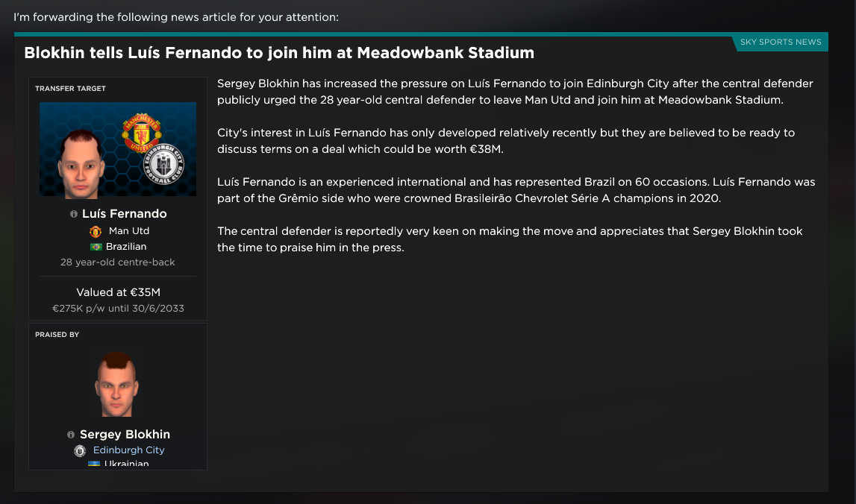Image resolution: width=856 pixels, height=504 pixels.
Task: Open Luís Fernando's player profile name
Action: pos(125,214)
